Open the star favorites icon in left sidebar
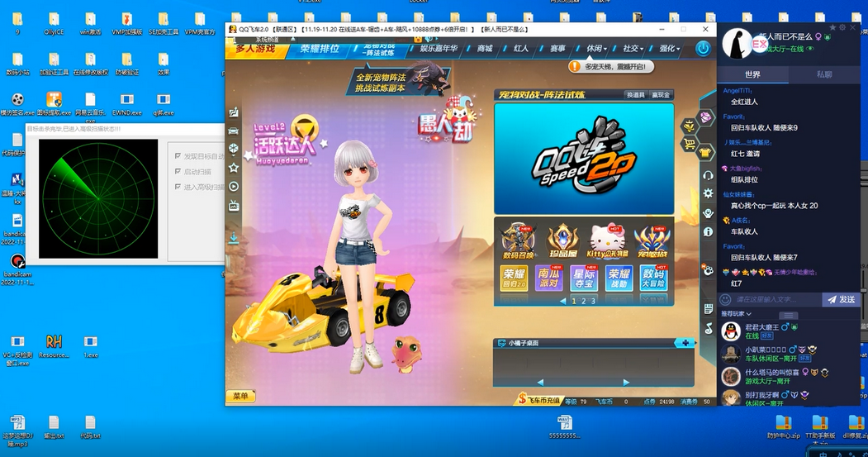This screenshot has height=457, width=868. [234, 168]
